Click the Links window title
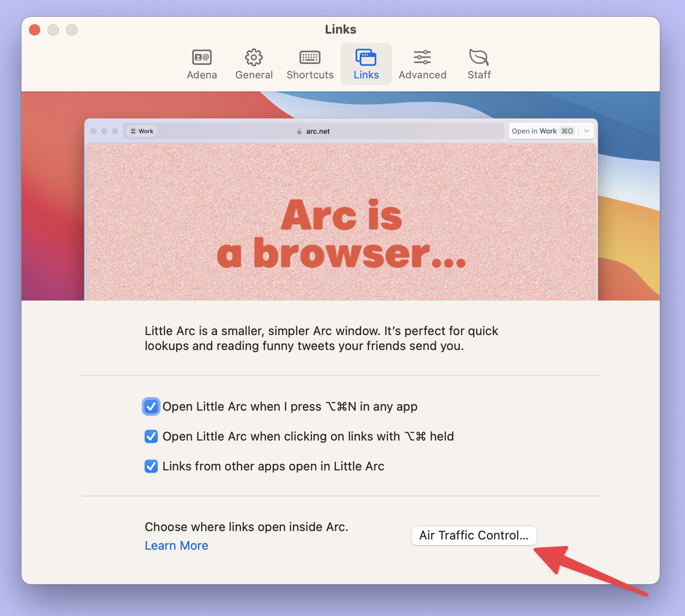Screen dimensions: 685x616 tap(341, 29)
